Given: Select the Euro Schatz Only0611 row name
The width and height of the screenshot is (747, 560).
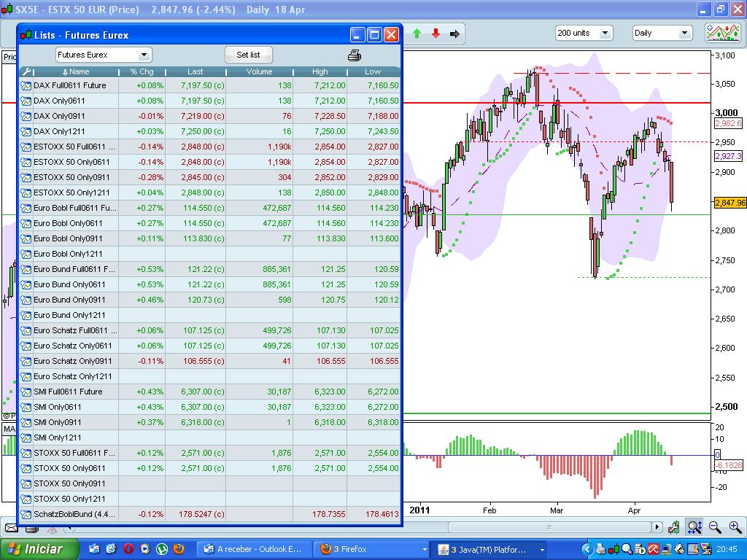Looking at the screenshot, I should 73,346.
